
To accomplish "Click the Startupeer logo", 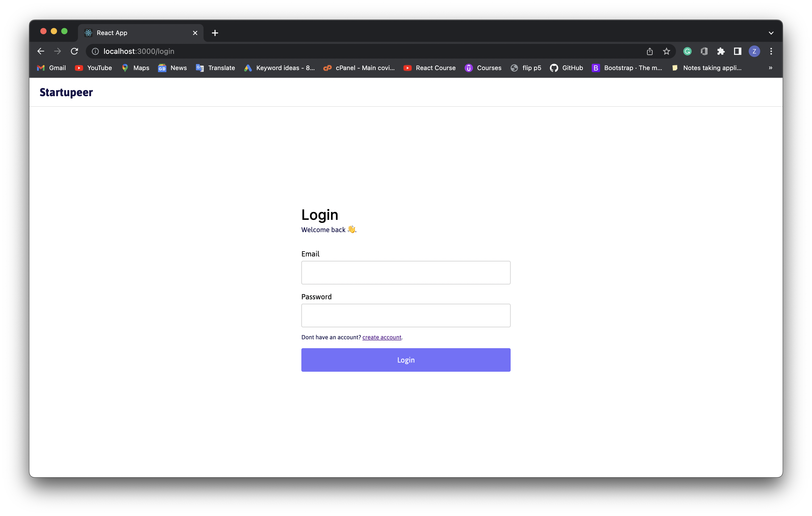I will pos(66,92).
